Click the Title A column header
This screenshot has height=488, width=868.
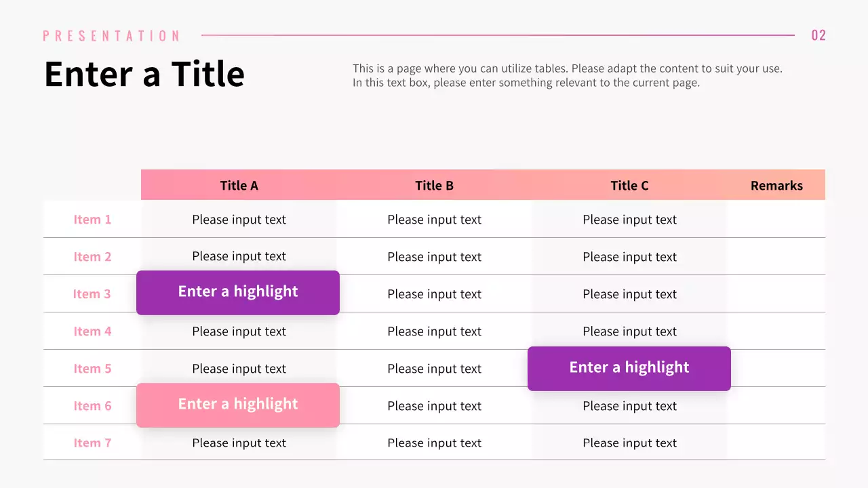point(239,186)
